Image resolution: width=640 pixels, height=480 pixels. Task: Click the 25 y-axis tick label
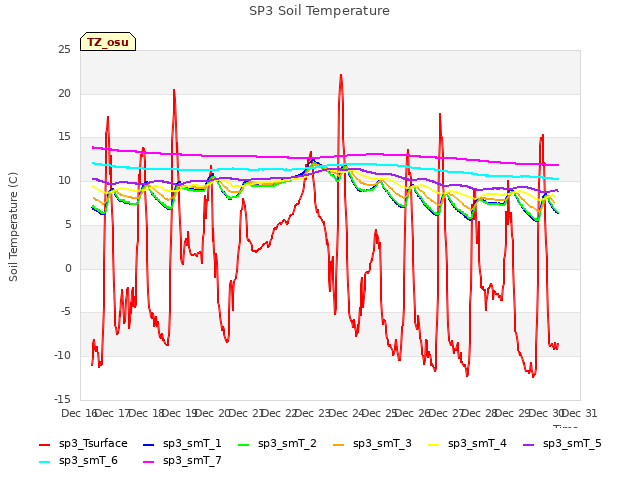[x=64, y=49]
